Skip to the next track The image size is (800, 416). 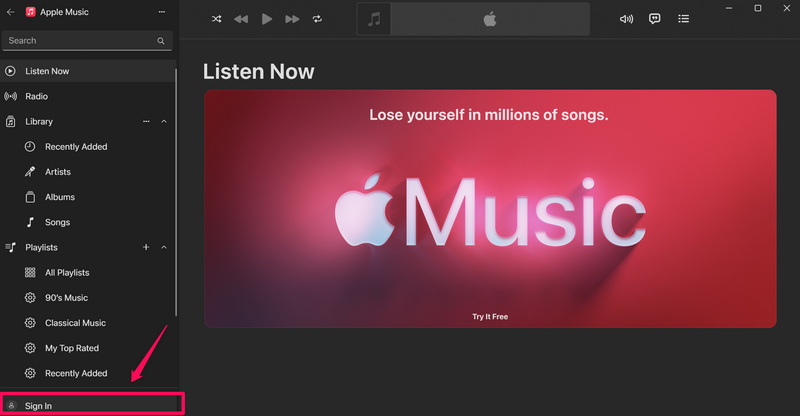tap(292, 19)
